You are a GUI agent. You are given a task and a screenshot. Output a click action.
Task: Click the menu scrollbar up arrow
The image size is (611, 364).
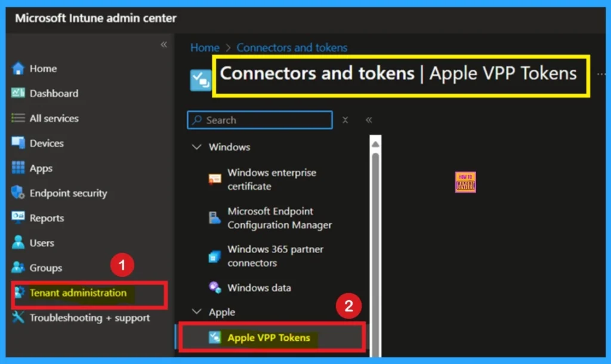tap(375, 144)
